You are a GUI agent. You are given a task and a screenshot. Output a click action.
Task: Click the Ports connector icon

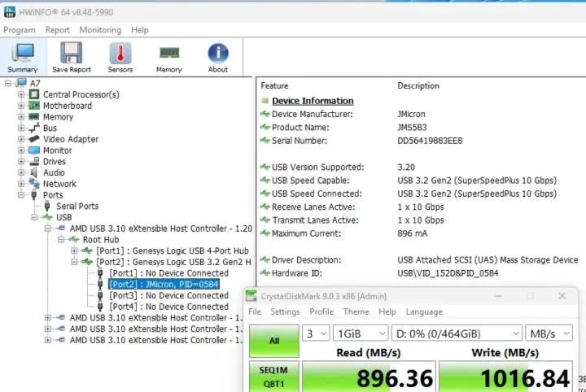(x=34, y=195)
